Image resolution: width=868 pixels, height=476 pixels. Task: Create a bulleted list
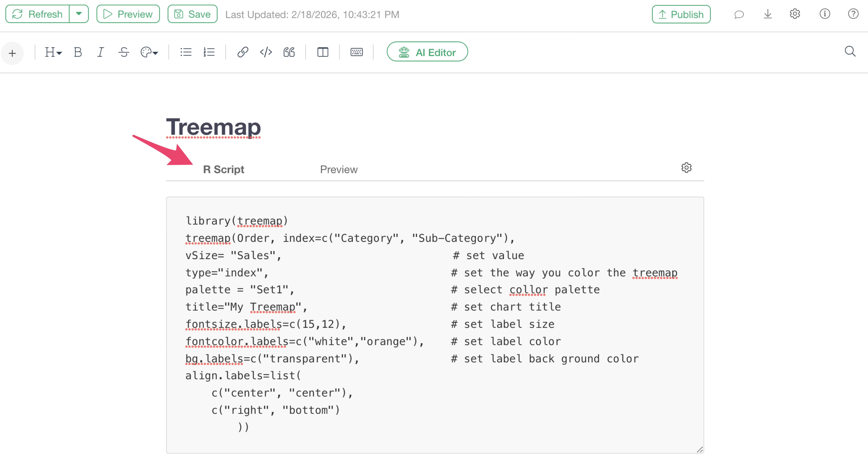click(186, 52)
